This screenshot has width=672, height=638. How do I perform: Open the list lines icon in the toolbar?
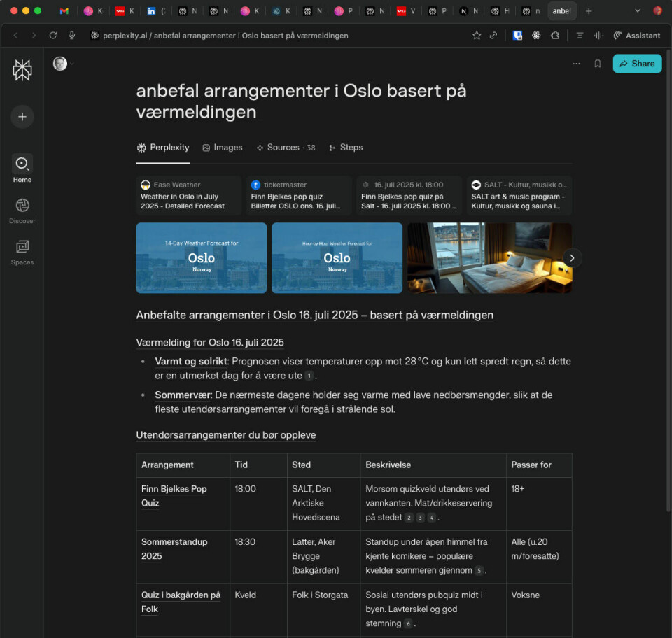pos(580,36)
